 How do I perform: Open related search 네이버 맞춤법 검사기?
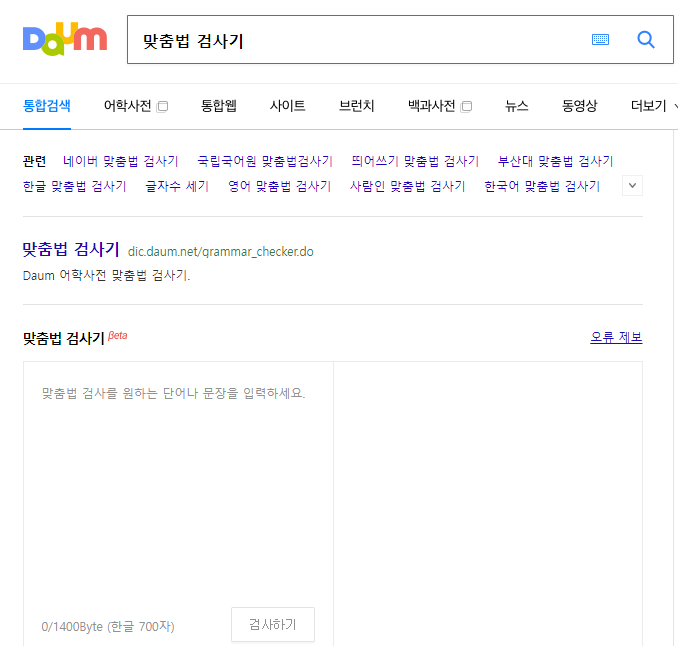click(121, 161)
